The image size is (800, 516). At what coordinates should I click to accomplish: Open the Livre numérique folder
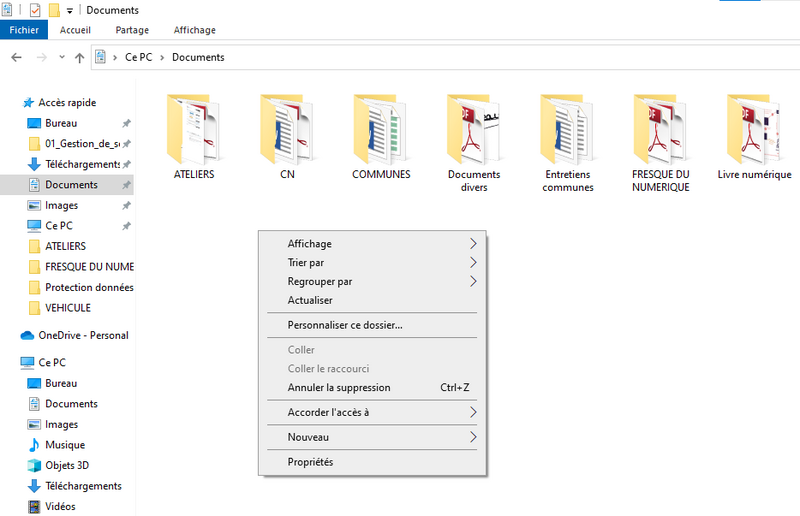(754, 128)
